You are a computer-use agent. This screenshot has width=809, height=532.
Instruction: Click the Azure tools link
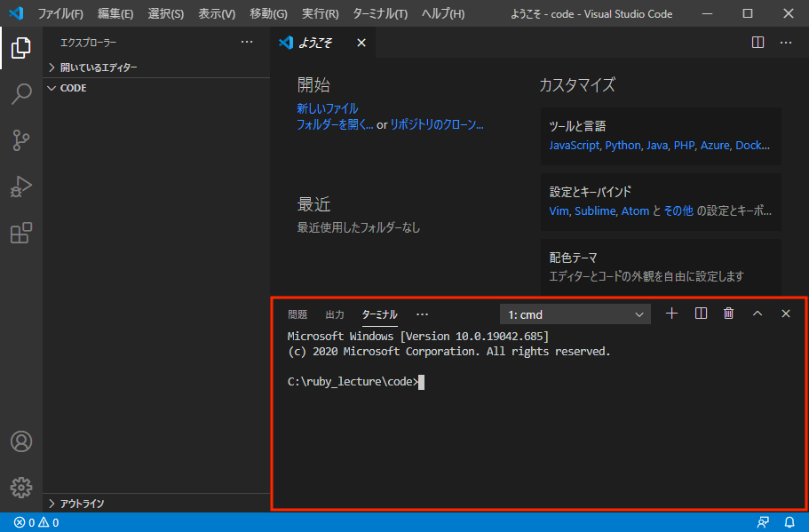point(715,145)
